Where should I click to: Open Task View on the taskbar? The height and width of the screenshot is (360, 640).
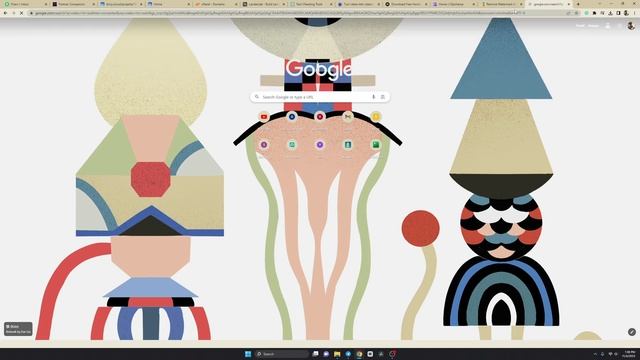point(316,354)
